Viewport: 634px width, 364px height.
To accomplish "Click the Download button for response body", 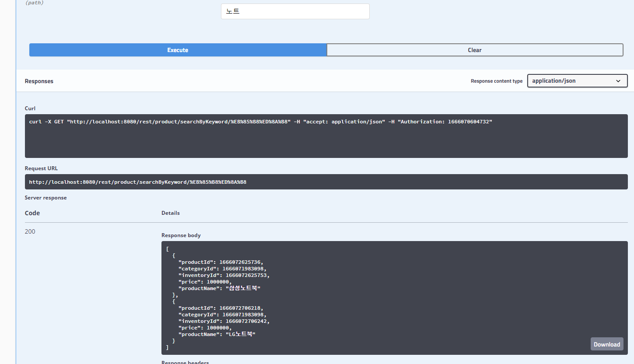I will [606, 344].
